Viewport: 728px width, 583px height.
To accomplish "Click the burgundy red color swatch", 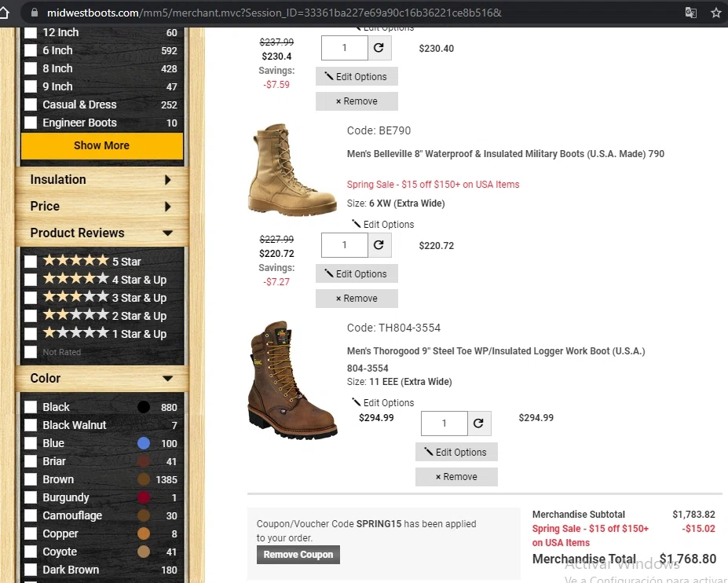I will 144,498.
